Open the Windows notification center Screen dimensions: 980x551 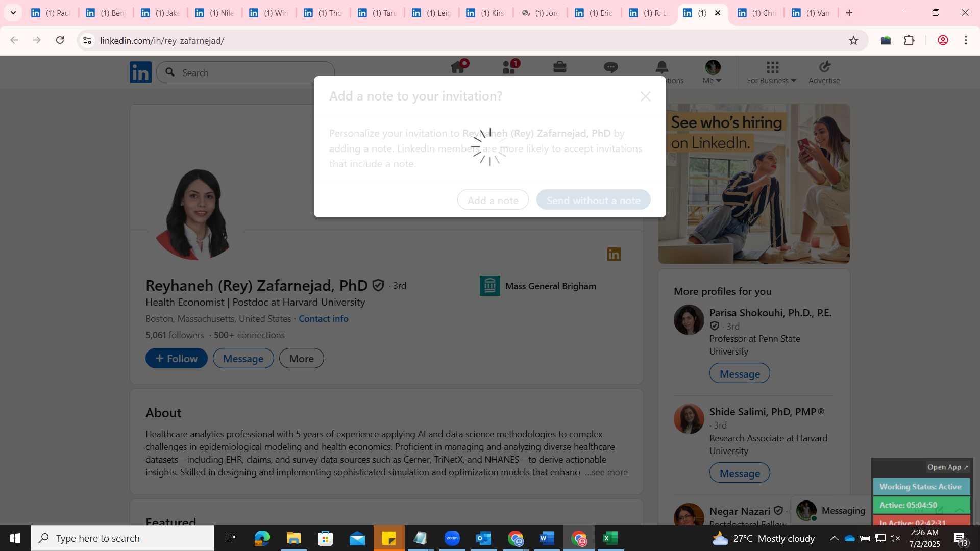[960, 538]
